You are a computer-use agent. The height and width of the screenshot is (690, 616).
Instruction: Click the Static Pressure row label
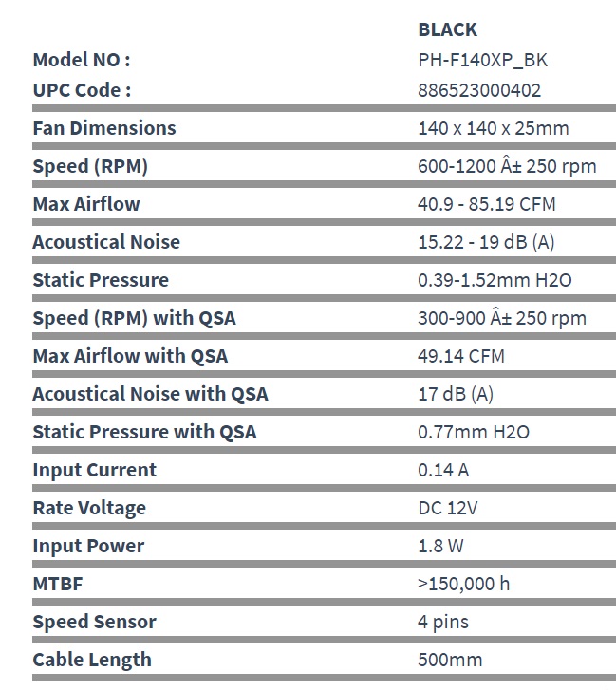point(101,280)
